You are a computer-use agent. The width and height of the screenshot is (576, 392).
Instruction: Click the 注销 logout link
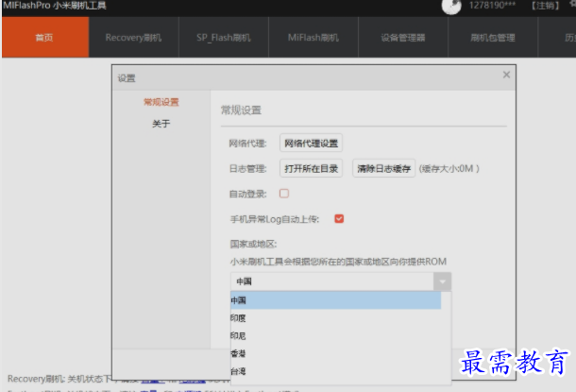click(x=546, y=6)
